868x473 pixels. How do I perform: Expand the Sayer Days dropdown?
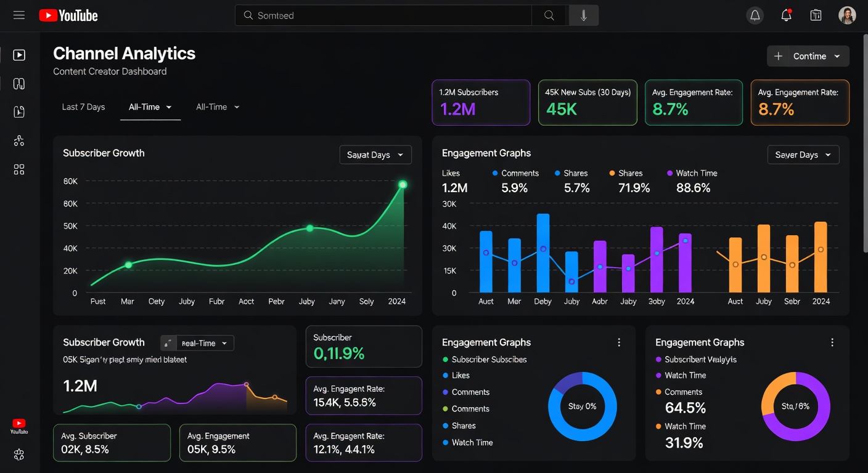point(803,155)
